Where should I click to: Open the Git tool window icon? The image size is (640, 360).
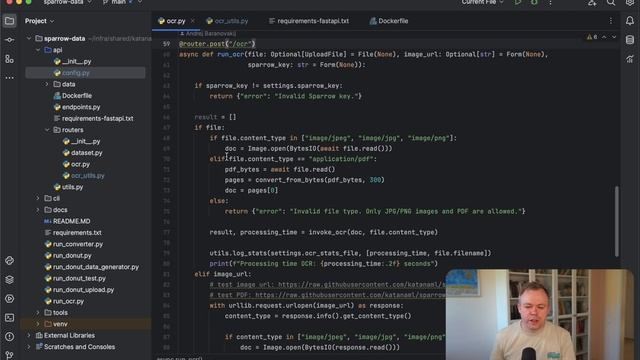point(9,355)
